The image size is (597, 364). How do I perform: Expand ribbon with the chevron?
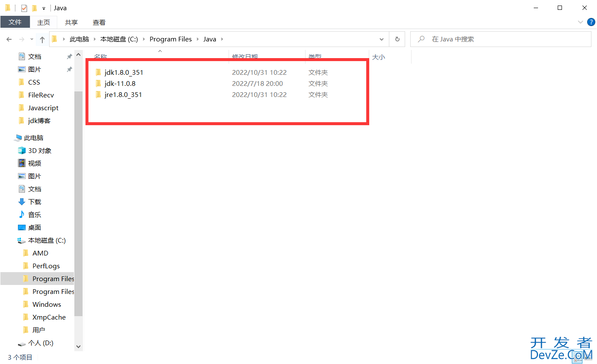[580, 22]
